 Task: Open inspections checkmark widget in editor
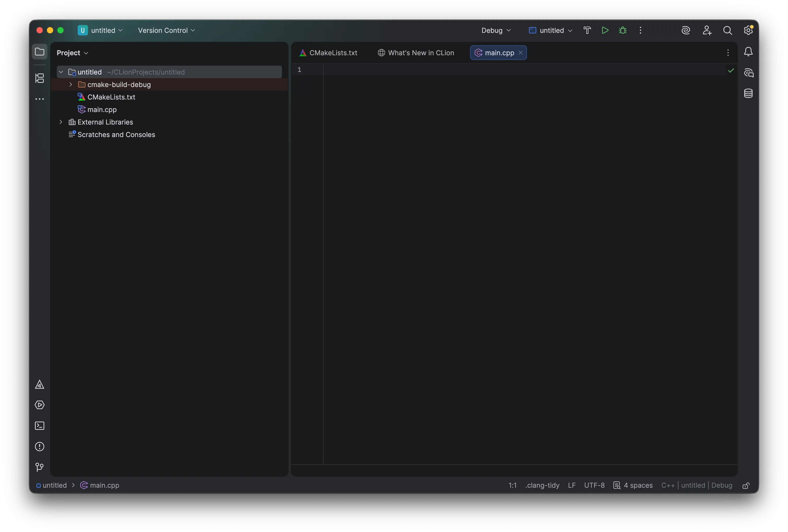(731, 71)
